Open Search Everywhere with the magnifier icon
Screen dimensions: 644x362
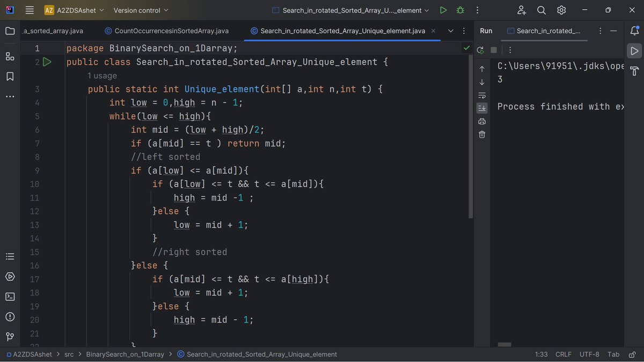(x=541, y=10)
